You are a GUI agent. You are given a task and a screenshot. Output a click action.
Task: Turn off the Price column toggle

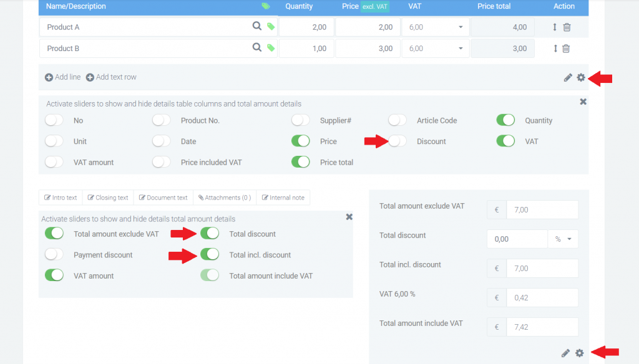point(300,141)
